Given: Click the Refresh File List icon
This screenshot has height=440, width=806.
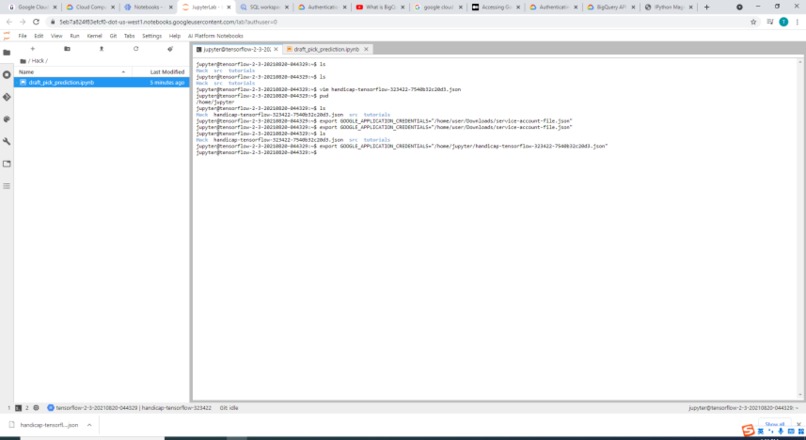Looking at the screenshot, I should click(x=136, y=49).
